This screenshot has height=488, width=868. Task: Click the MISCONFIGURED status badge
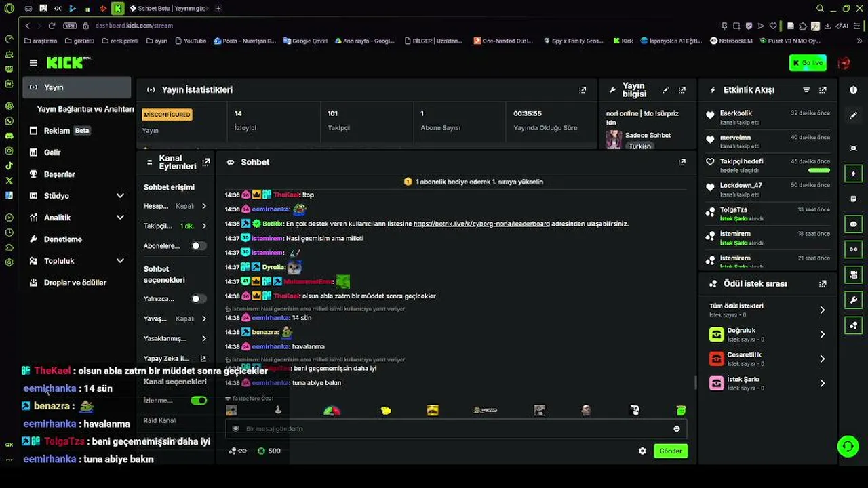(x=167, y=115)
